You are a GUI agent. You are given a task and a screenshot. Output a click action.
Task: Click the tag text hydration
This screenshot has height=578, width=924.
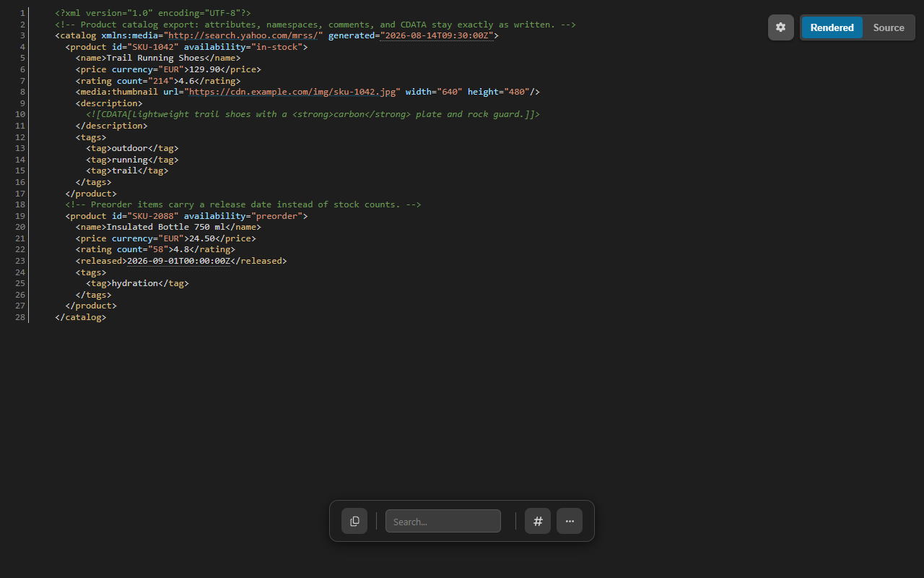click(135, 283)
